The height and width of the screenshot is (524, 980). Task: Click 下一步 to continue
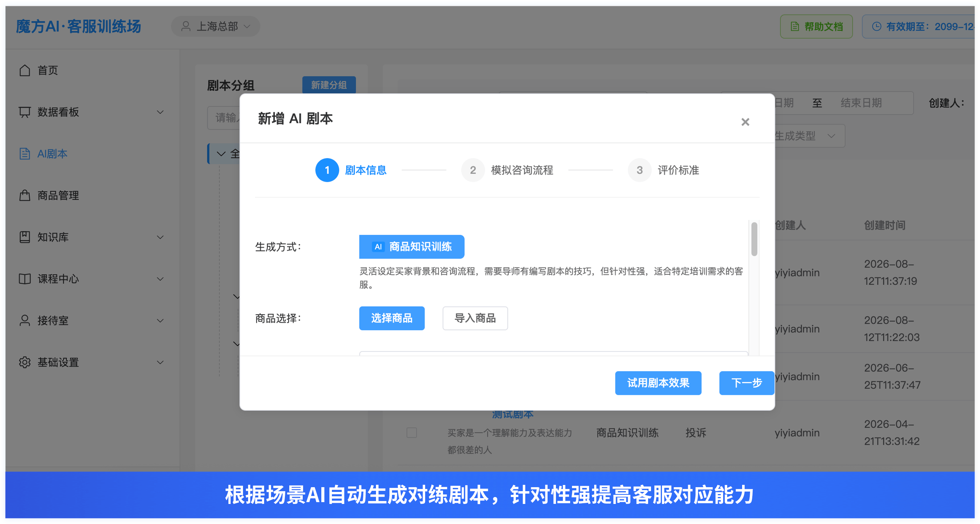pyautogui.click(x=746, y=383)
